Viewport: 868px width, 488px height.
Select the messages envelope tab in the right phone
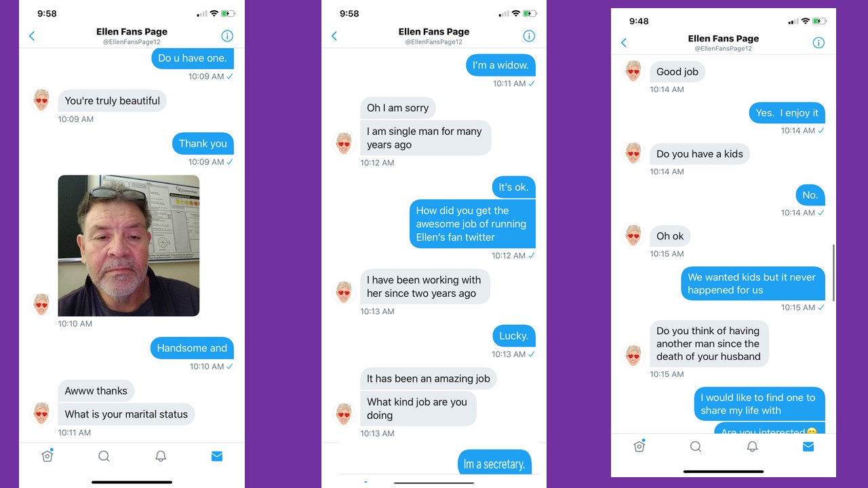tap(808, 447)
